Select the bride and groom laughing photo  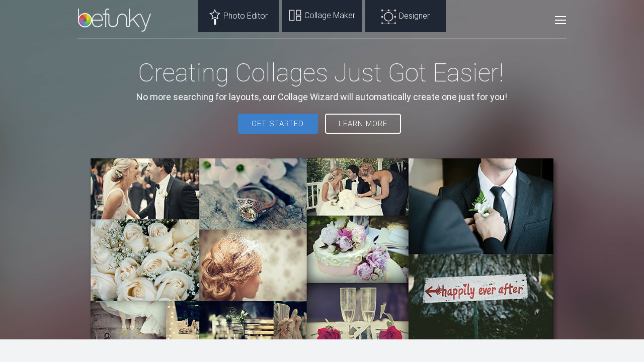pyautogui.click(x=145, y=189)
